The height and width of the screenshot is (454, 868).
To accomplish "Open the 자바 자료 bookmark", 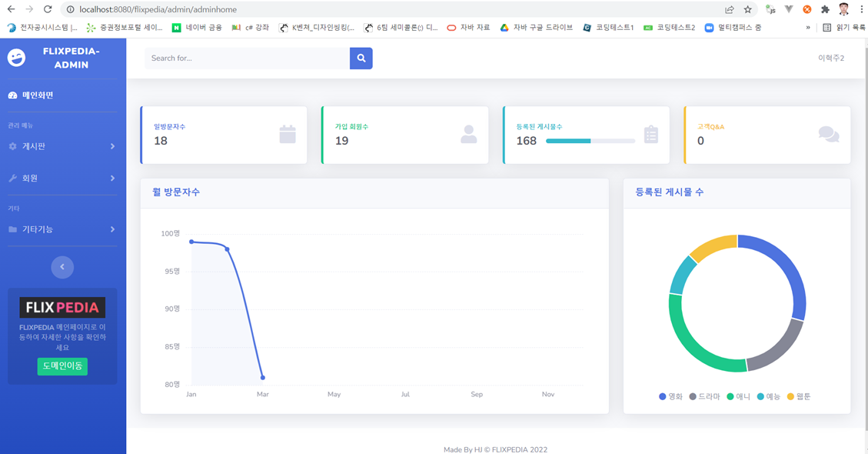I will point(468,27).
